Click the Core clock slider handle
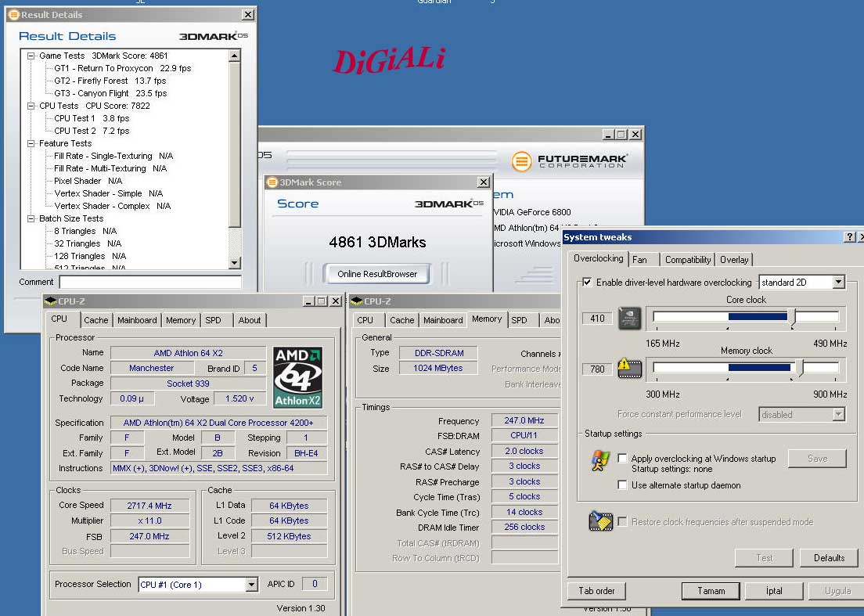 pyautogui.click(x=794, y=318)
